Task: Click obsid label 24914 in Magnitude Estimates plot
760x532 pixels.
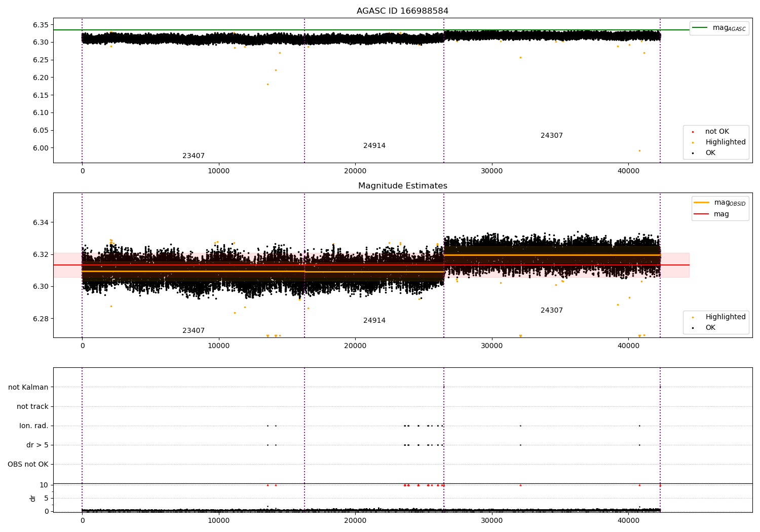Action: click(x=374, y=321)
